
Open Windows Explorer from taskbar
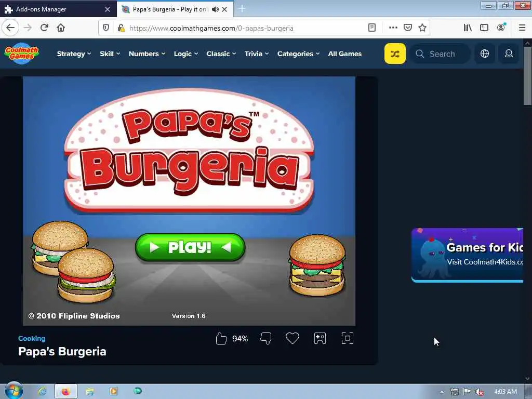(x=89, y=392)
